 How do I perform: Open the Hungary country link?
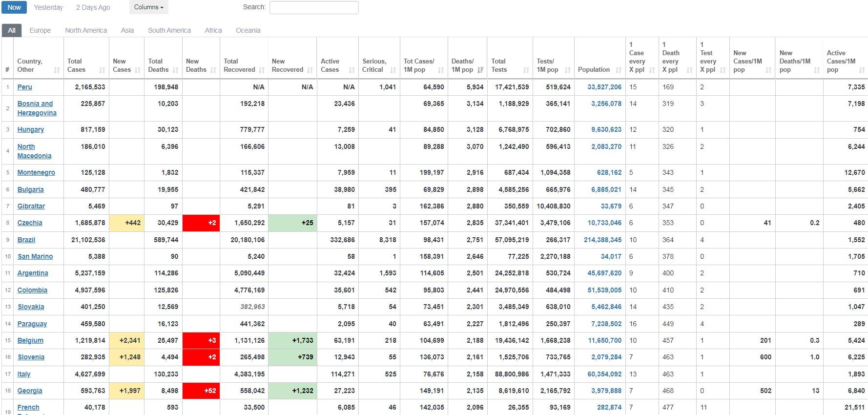pyautogui.click(x=30, y=129)
